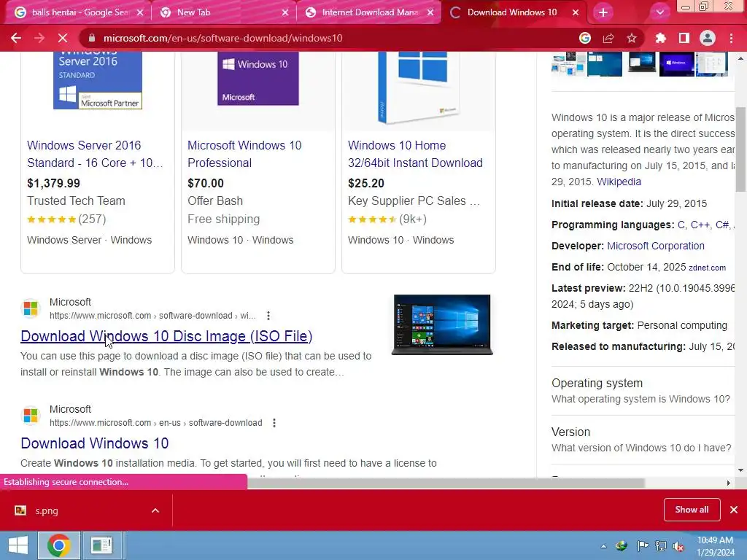
Task: Click the purple Windows panel thumbnail
Action: pyautogui.click(x=676, y=64)
